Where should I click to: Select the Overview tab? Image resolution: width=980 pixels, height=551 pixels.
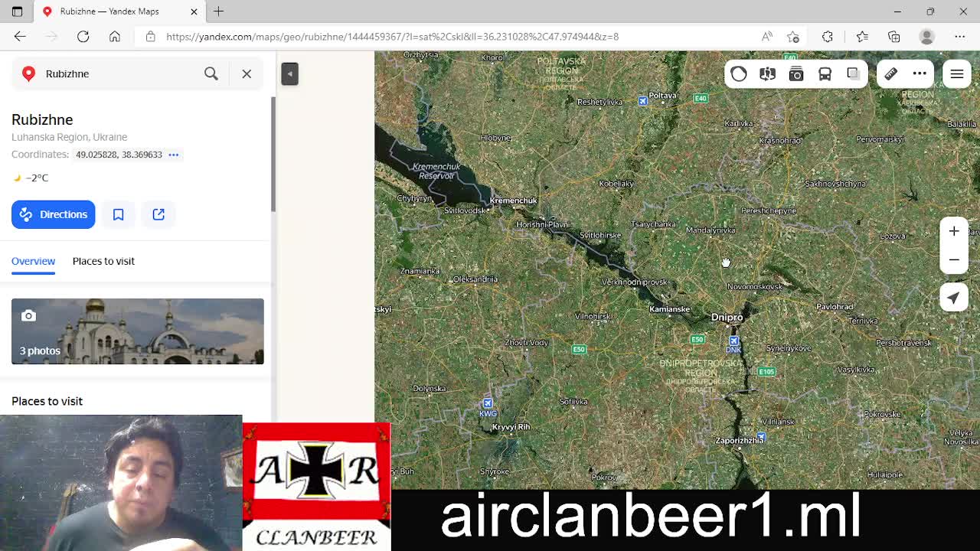point(34,261)
